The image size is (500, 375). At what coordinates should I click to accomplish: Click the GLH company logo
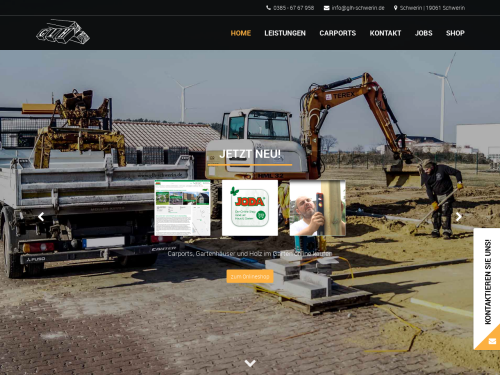click(63, 31)
